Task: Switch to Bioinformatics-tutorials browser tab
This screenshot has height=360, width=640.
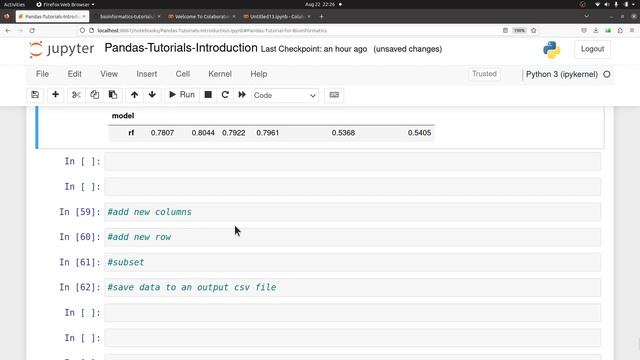Action: (127, 16)
